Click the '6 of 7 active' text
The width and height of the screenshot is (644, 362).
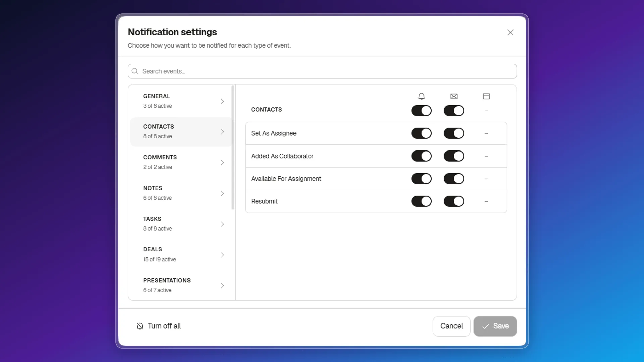point(157,290)
